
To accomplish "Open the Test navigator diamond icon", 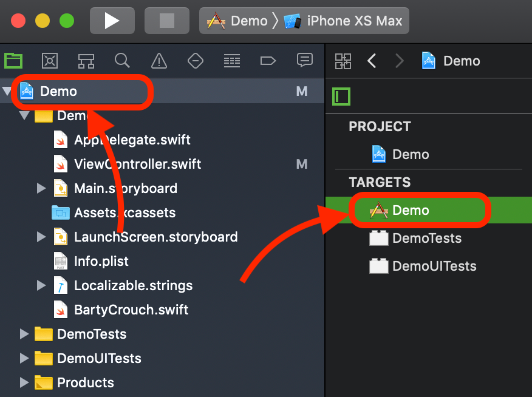I will point(196,61).
